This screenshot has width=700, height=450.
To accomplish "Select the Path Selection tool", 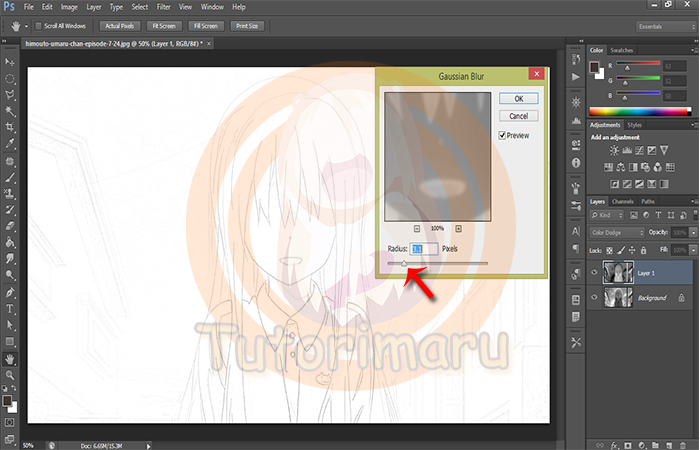I will point(9,325).
